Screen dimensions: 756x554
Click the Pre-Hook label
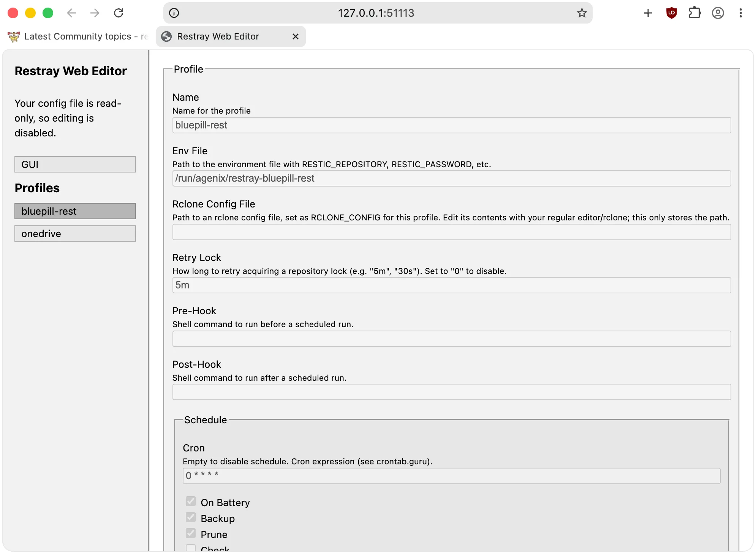[x=194, y=311]
